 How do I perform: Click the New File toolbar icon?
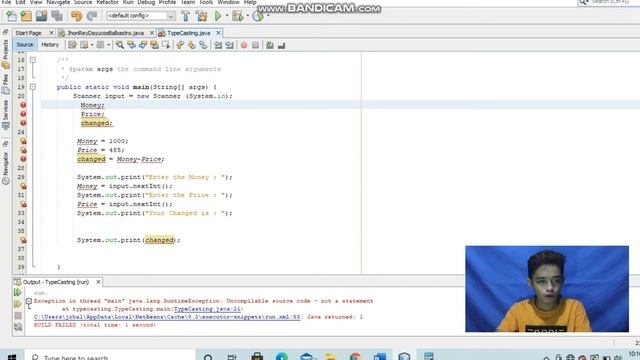[11, 16]
